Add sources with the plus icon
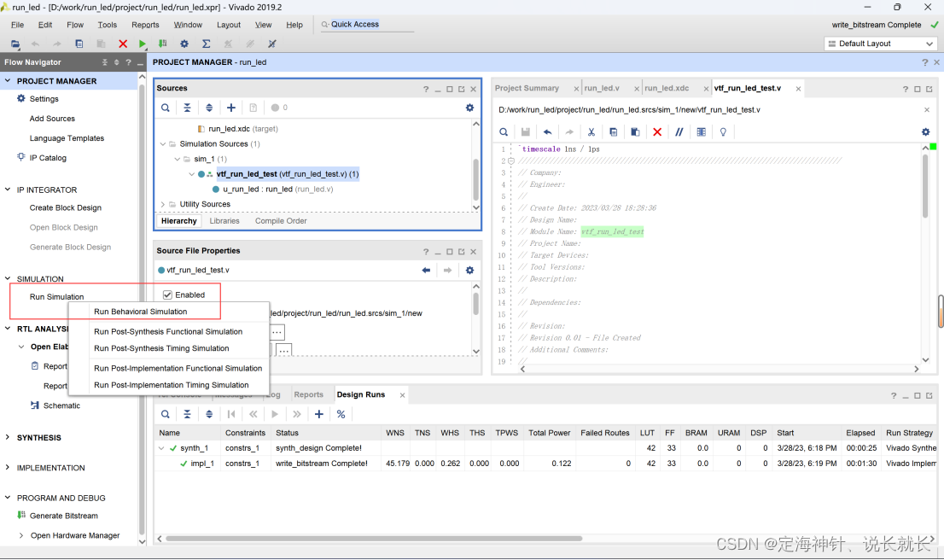This screenshot has height=560, width=944. (x=231, y=108)
